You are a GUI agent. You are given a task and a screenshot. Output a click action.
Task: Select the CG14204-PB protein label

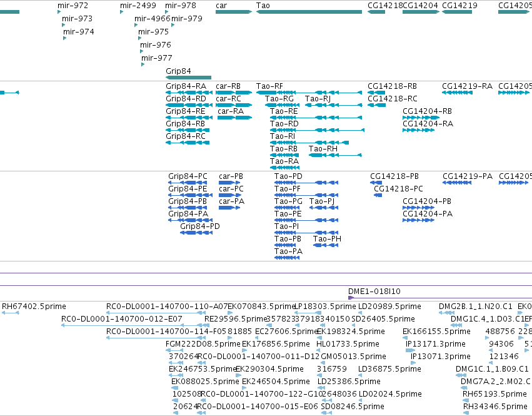click(427, 201)
